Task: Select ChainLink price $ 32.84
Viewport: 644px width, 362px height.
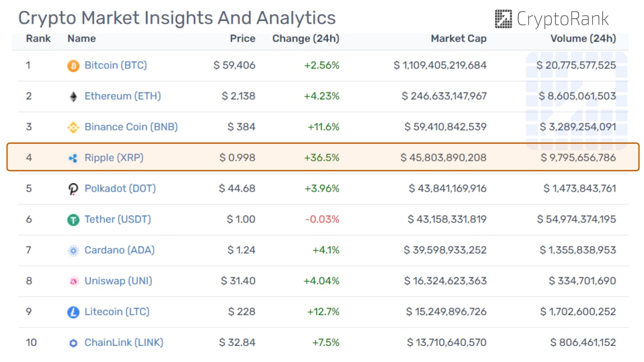Action: pos(237,342)
